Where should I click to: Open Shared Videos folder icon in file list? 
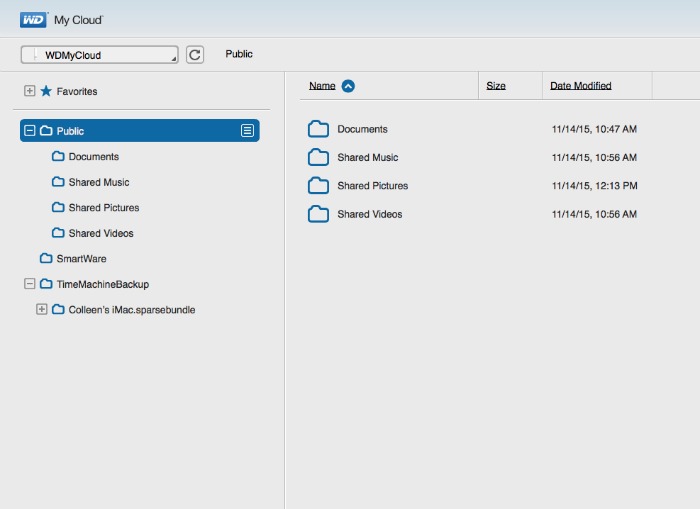coord(318,214)
